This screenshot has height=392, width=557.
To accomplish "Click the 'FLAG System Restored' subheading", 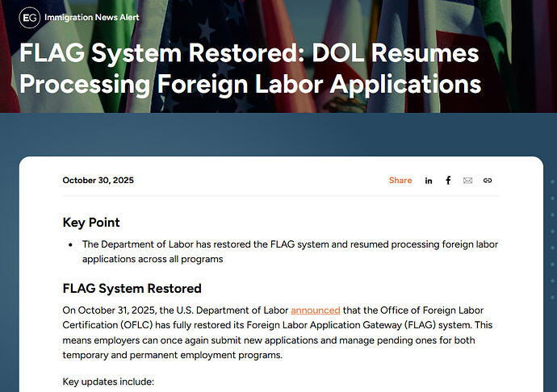I will tap(132, 288).
